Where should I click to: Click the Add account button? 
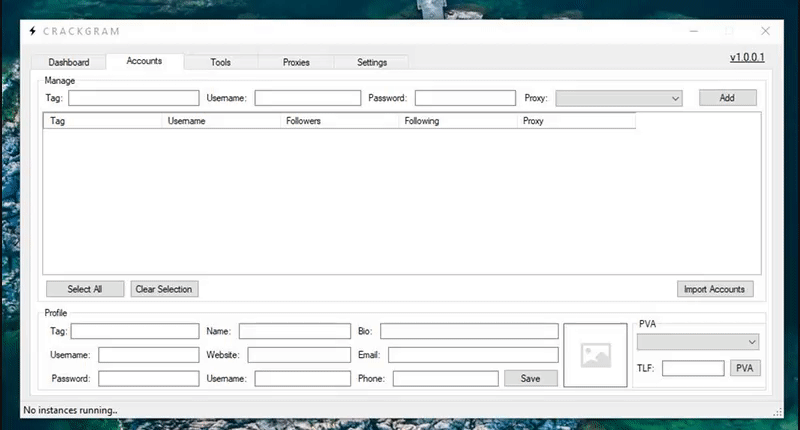728,98
